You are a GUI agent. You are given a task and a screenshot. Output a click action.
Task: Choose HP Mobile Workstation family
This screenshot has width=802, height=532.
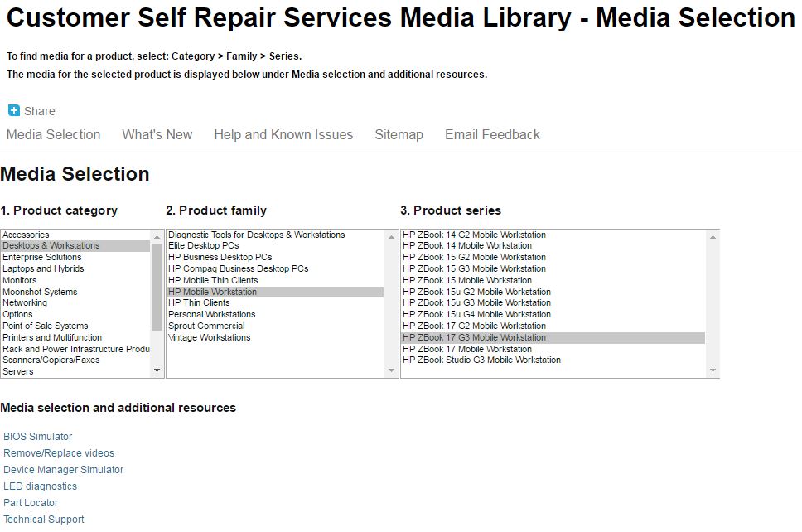click(x=275, y=292)
